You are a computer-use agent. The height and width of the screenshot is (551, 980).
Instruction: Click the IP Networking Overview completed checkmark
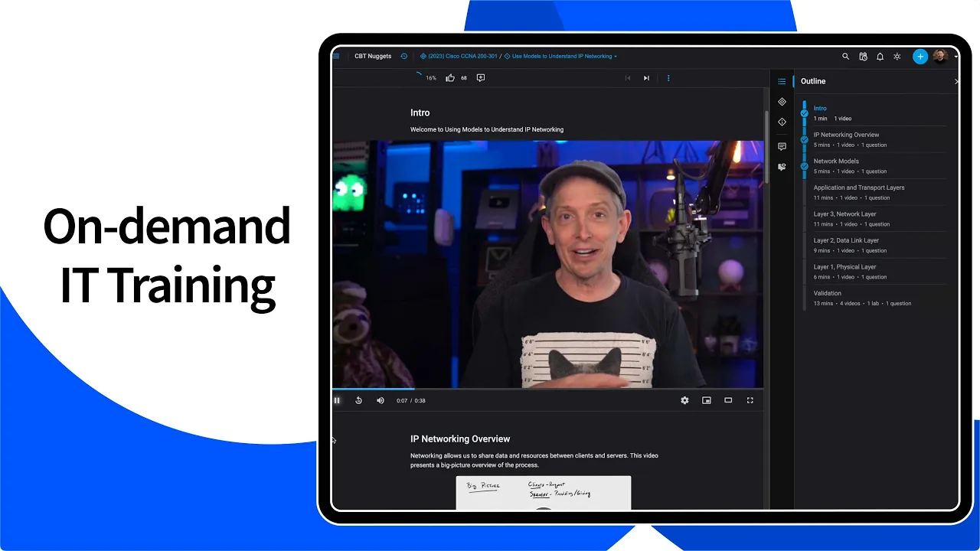point(804,139)
